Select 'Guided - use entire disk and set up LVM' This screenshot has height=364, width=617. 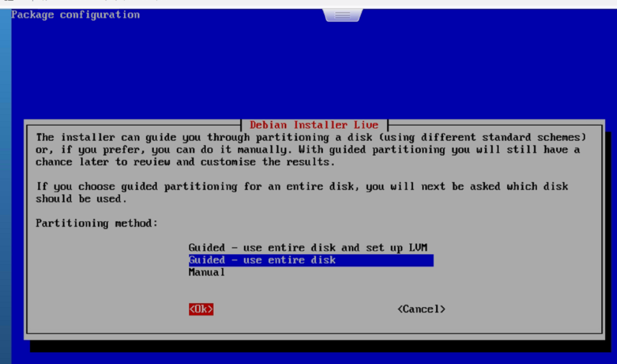pyautogui.click(x=308, y=248)
